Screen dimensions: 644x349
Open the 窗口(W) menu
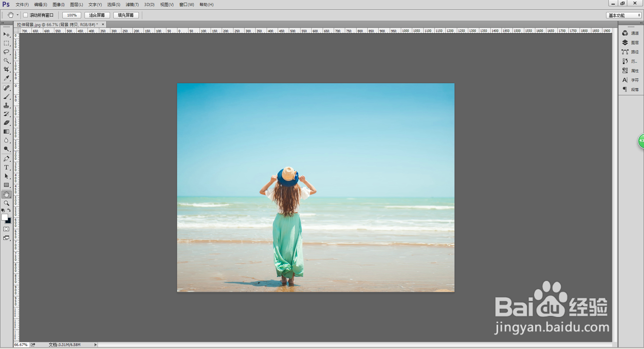[186, 5]
